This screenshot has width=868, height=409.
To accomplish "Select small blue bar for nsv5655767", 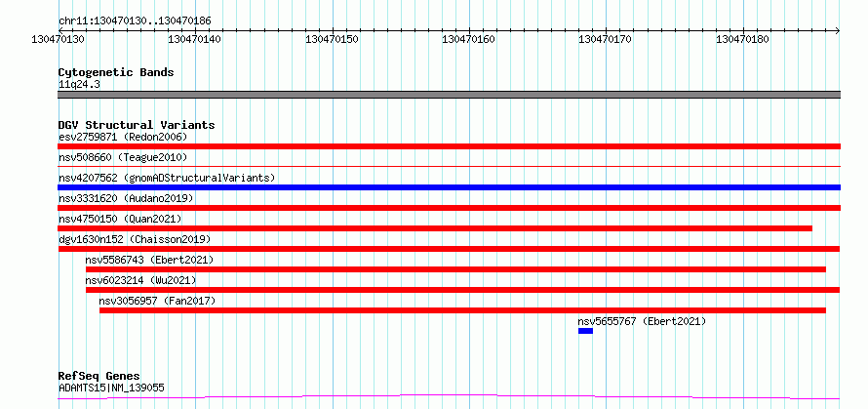I will (x=586, y=331).
